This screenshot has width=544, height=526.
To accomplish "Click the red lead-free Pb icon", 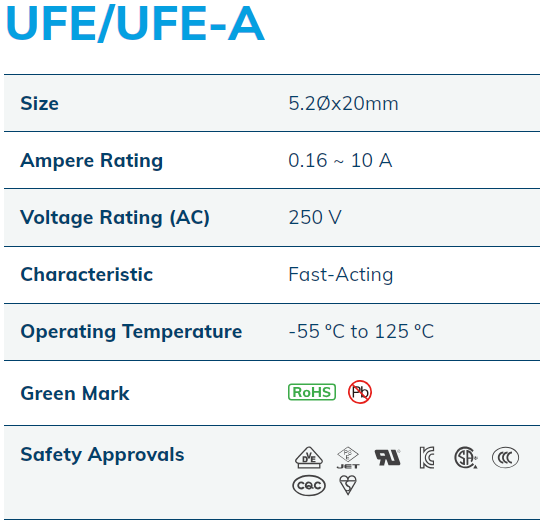I will click(x=360, y=392).
